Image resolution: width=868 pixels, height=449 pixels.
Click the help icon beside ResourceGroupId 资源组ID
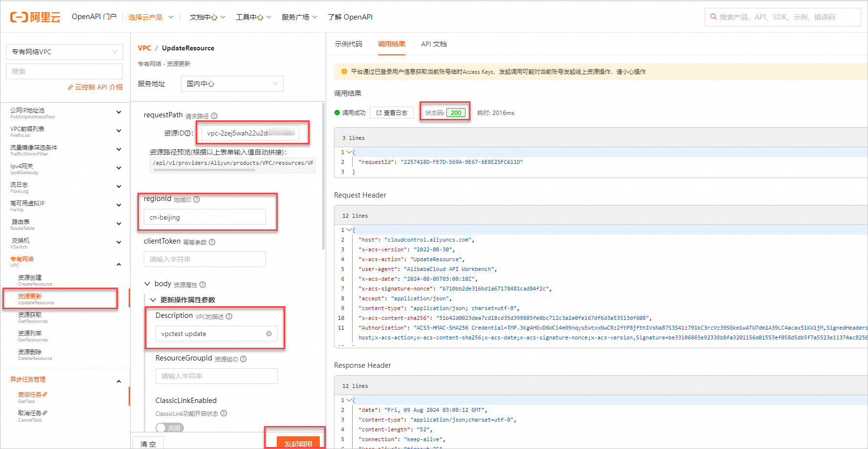[x=243, y=359]
